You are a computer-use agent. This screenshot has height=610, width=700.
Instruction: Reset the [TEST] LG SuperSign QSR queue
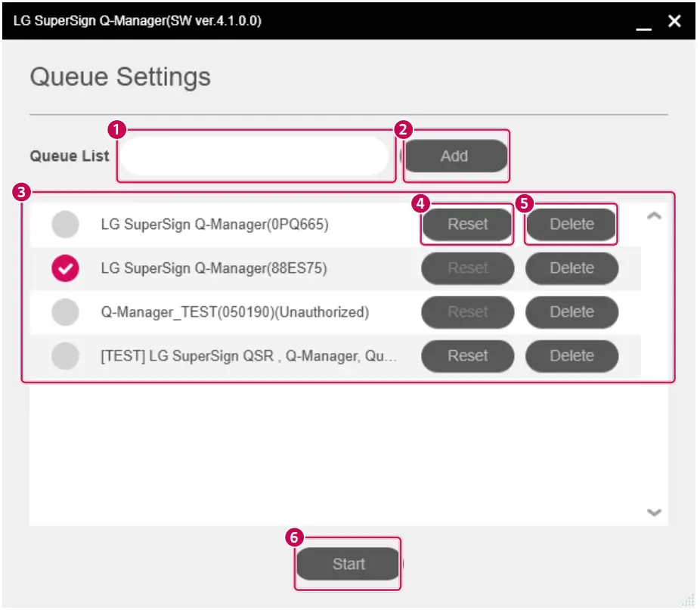[x=467, y=356]
